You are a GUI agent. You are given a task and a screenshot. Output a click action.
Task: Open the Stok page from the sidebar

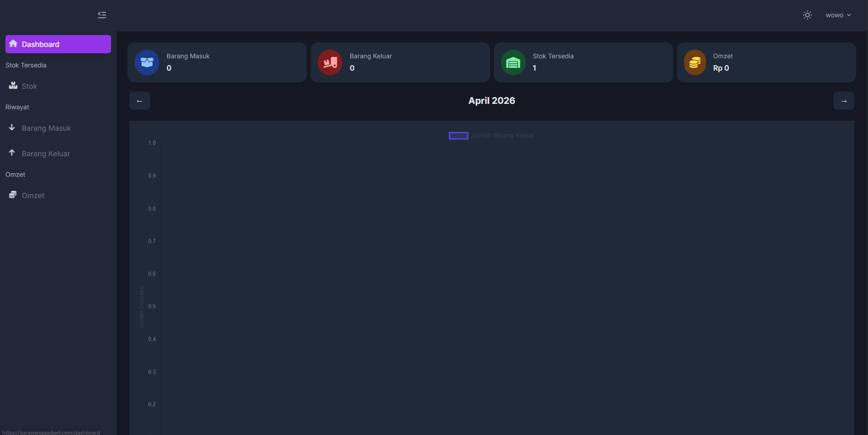tap(30, 86)
